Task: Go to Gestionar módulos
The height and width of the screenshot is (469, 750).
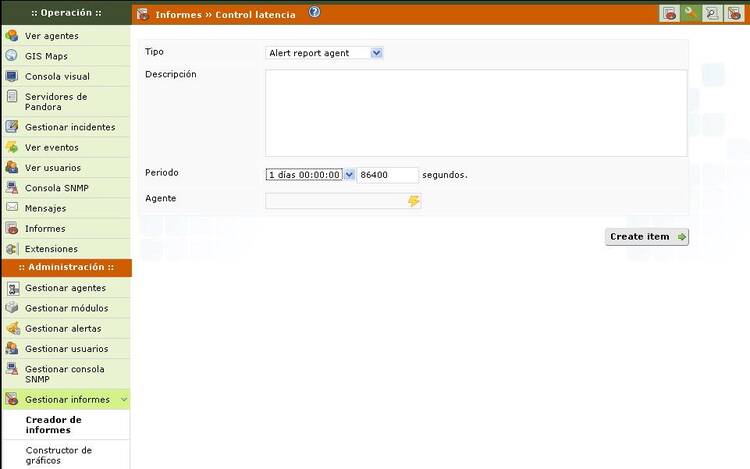Action: (x=66, y=308)
